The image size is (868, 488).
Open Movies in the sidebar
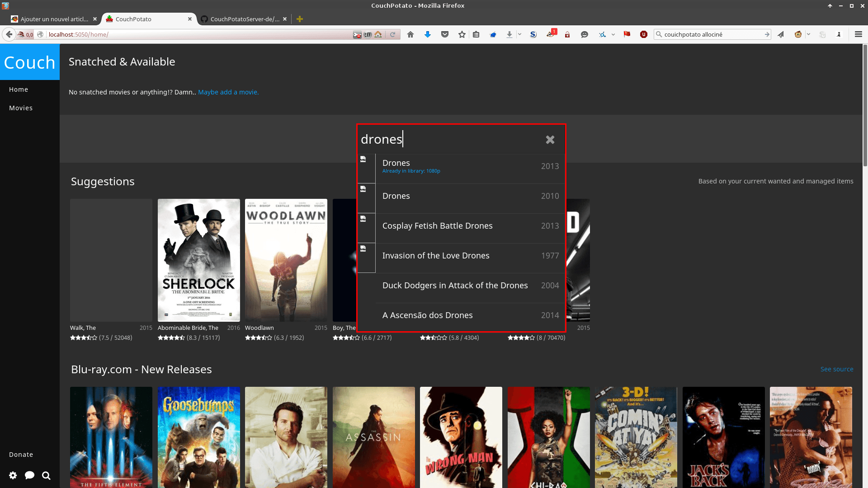21,108
